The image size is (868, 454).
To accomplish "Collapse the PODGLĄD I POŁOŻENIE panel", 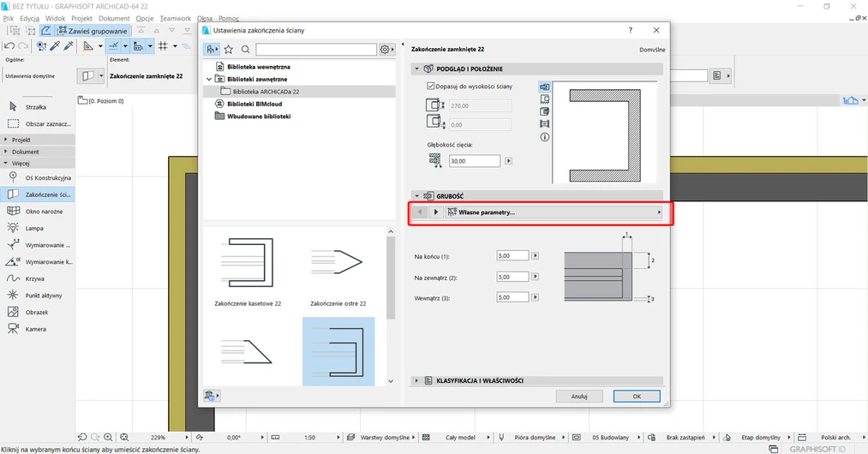I will [416, 69].
